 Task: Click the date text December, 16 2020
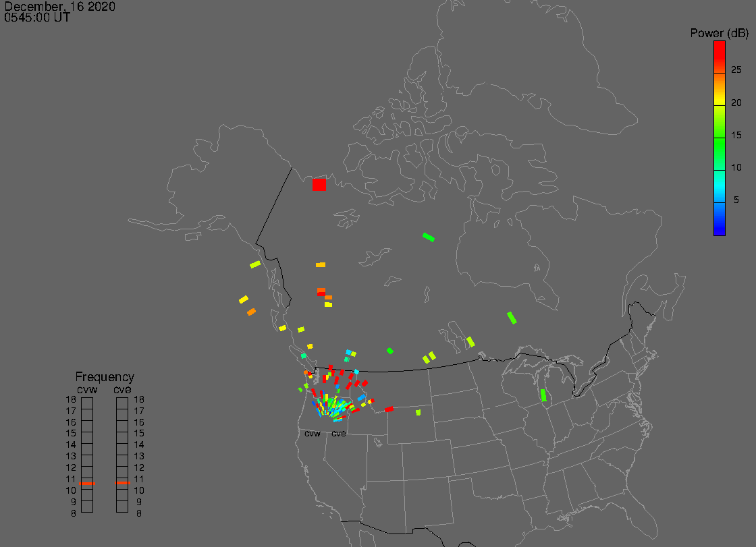[x=60, y=6]
